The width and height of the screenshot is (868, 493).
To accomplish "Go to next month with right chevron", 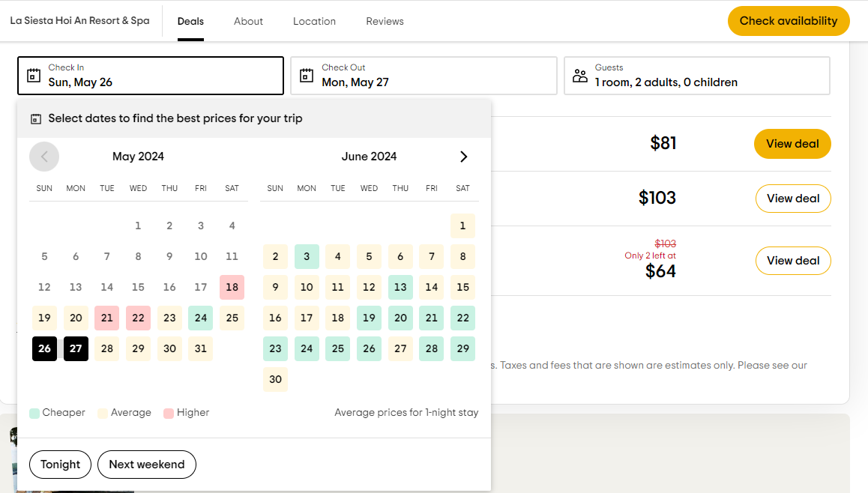I will [x=463, y=157].
